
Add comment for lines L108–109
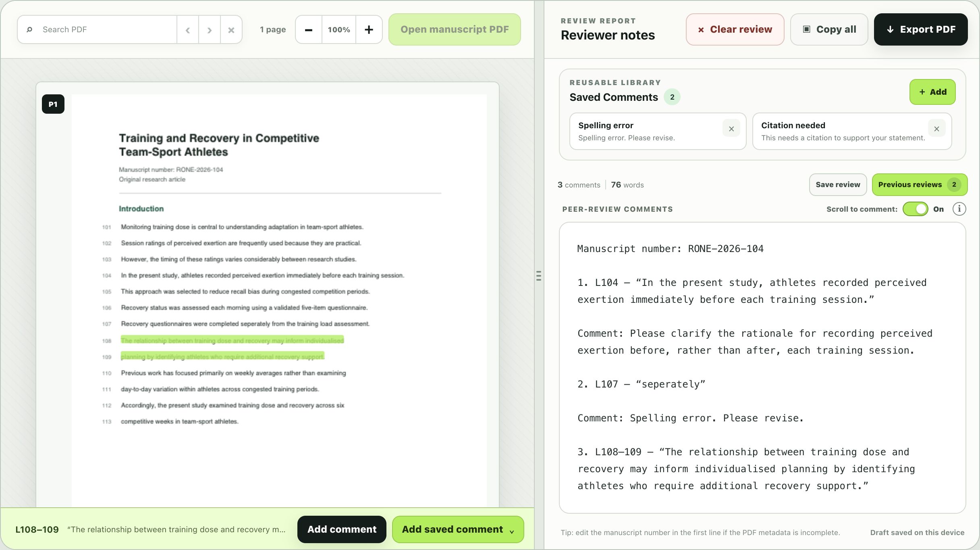pos(342,529)
